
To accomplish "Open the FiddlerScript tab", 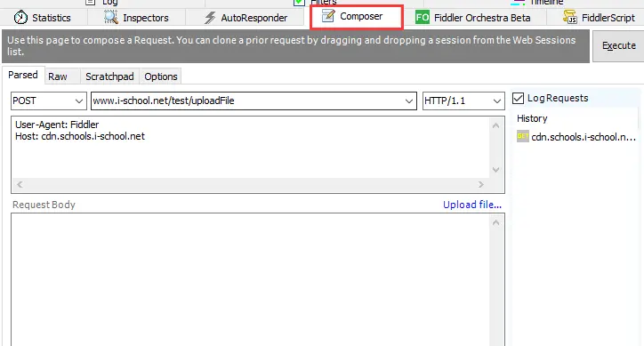I will (599, 18).
